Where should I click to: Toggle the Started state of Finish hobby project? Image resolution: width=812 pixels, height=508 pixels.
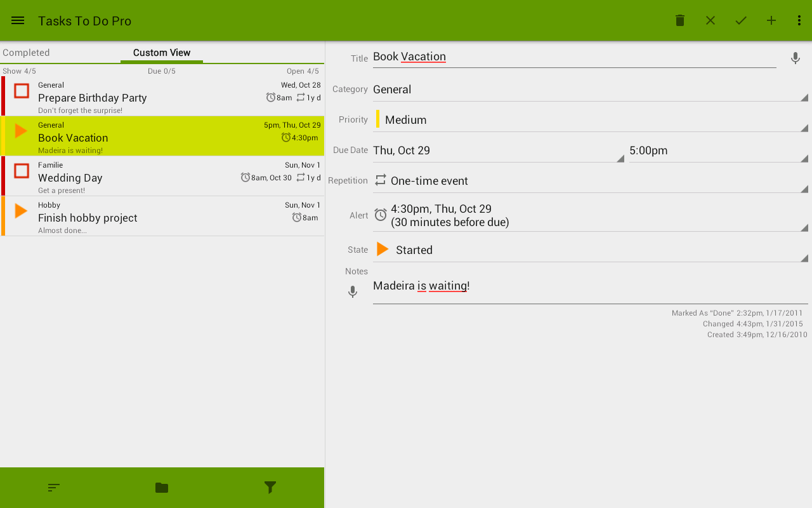20,211
